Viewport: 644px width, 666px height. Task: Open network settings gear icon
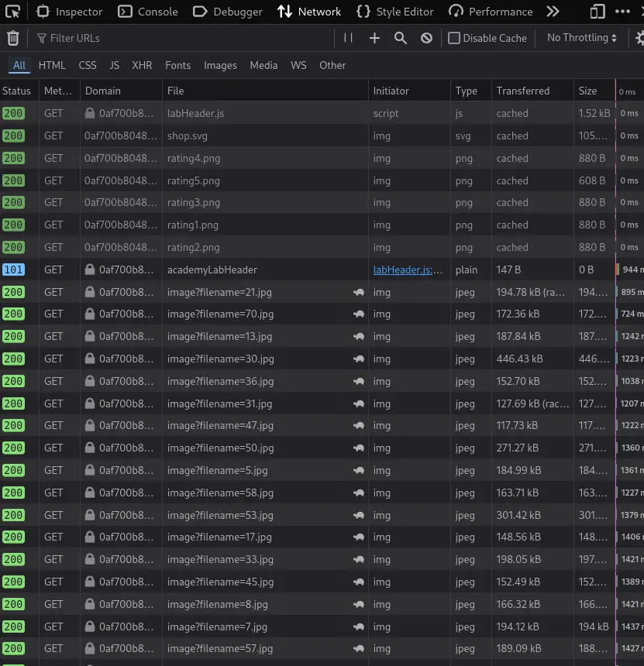click(639, 38)
